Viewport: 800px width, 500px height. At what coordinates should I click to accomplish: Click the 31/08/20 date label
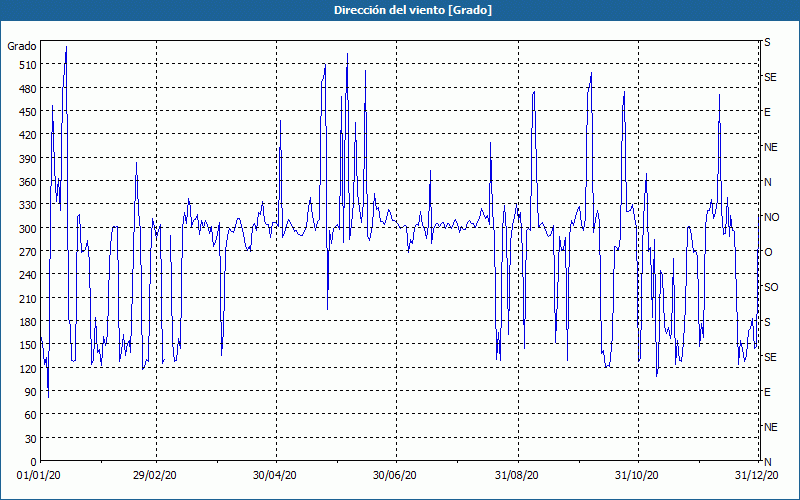pos(516,475)
